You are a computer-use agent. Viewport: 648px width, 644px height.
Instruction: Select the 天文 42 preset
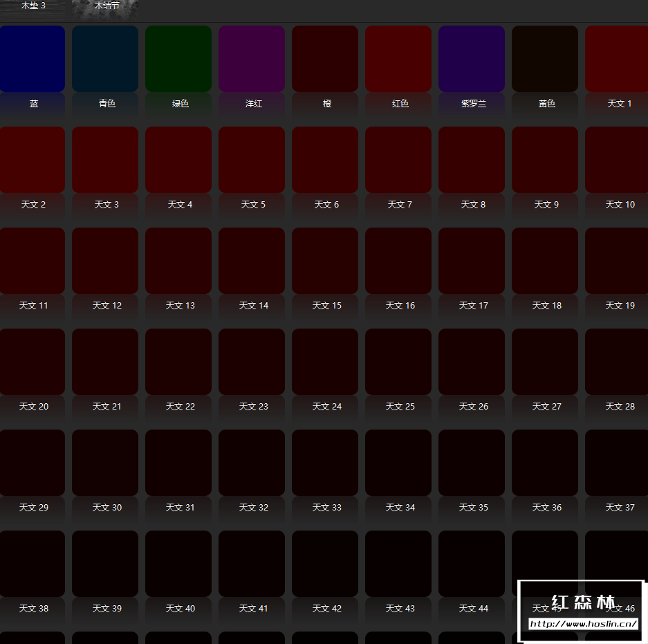(x=325, y=563)
